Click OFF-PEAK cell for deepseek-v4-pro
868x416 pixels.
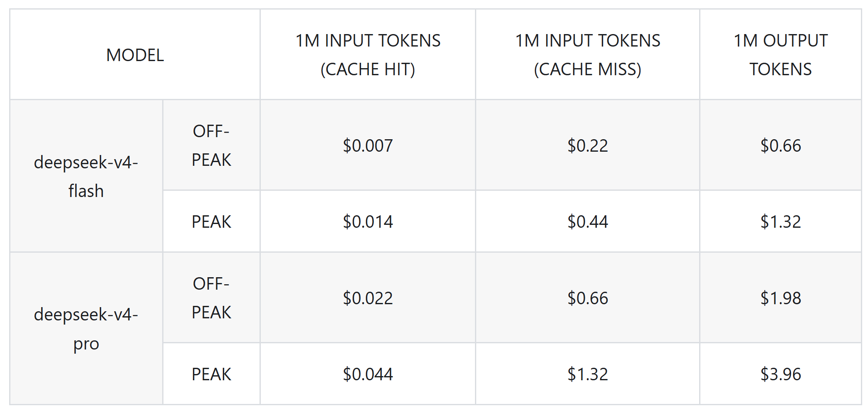coord(211,298)
